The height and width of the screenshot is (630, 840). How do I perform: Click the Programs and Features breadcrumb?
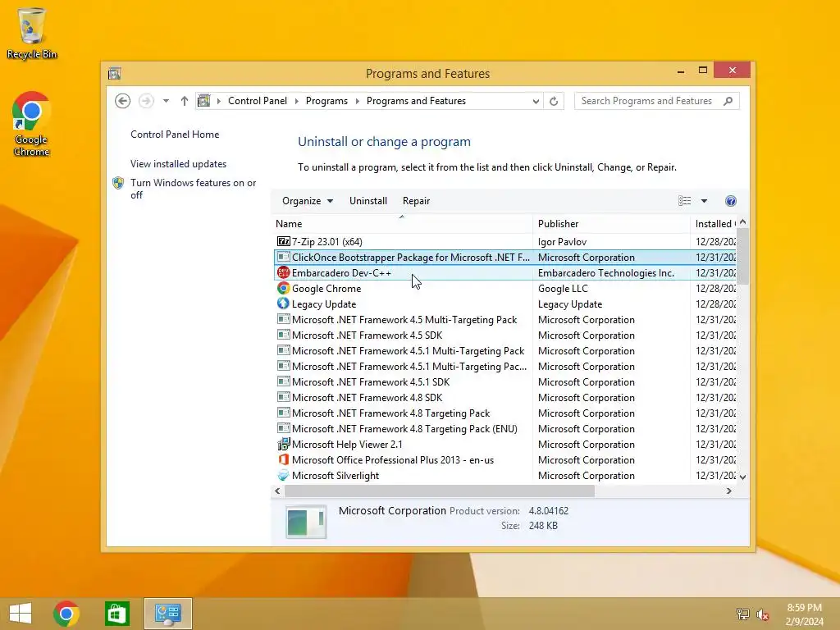tap(416, 101)
